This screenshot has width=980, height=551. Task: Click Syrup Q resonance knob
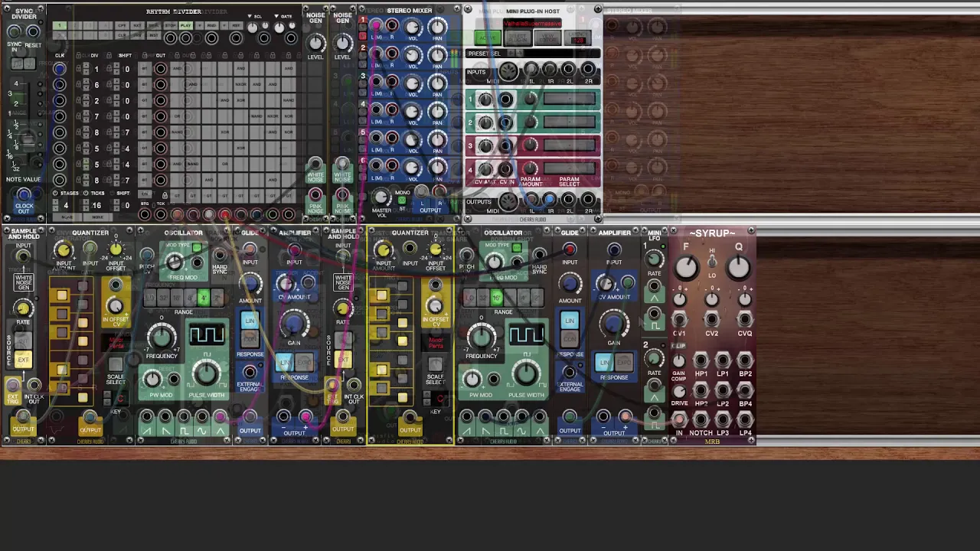coord(738,267)
